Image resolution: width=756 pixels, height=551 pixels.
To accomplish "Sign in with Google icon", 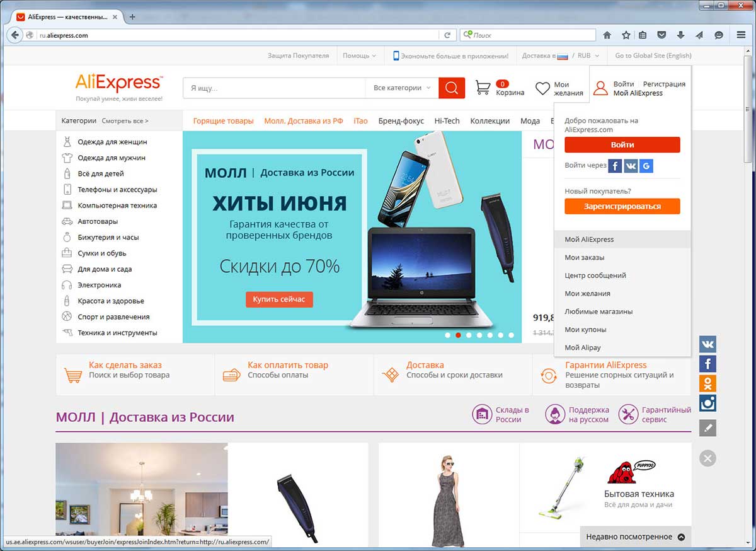I will 645,166.
